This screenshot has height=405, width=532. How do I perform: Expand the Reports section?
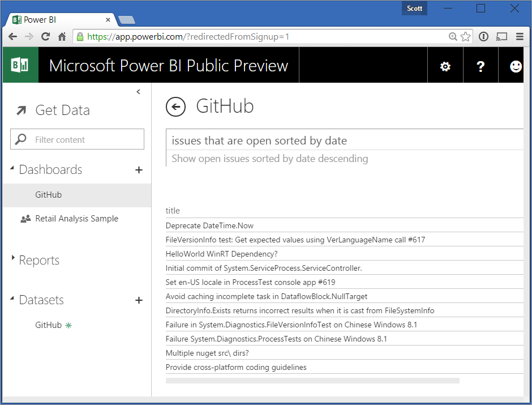pos(13,258)
